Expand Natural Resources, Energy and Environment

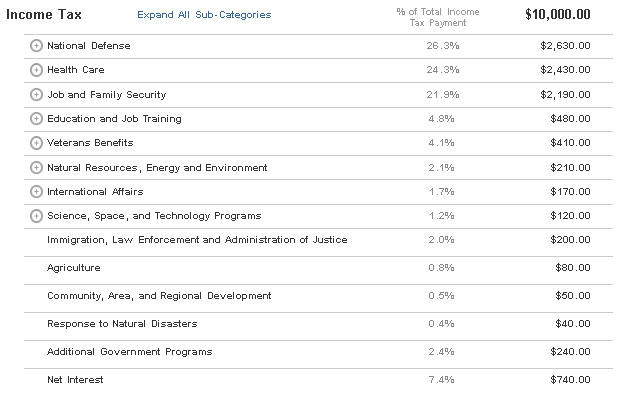tap(36, 167)
